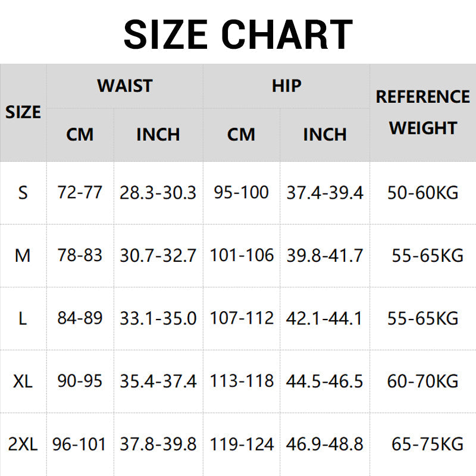The image size is (476, 476).
Task: Click waist inch value 37.8-39.8
Action: click(x=158, y=444)
